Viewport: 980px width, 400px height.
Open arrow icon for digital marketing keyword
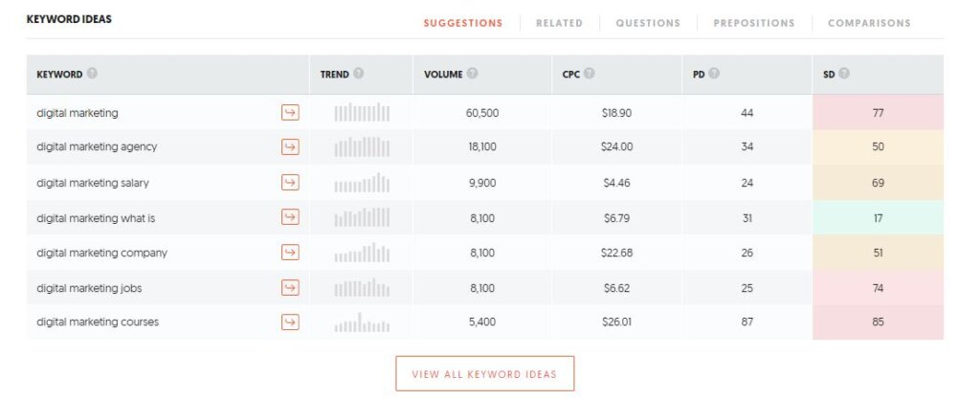pos(290,113)
